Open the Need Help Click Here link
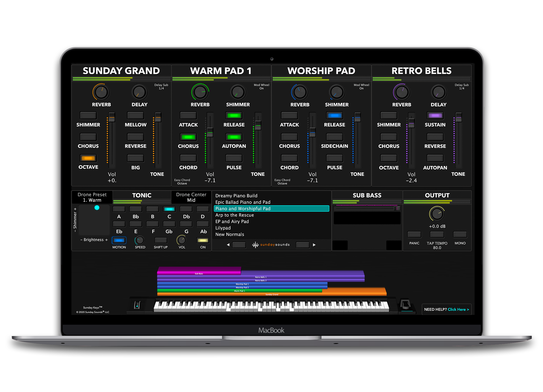 [446, 309]
